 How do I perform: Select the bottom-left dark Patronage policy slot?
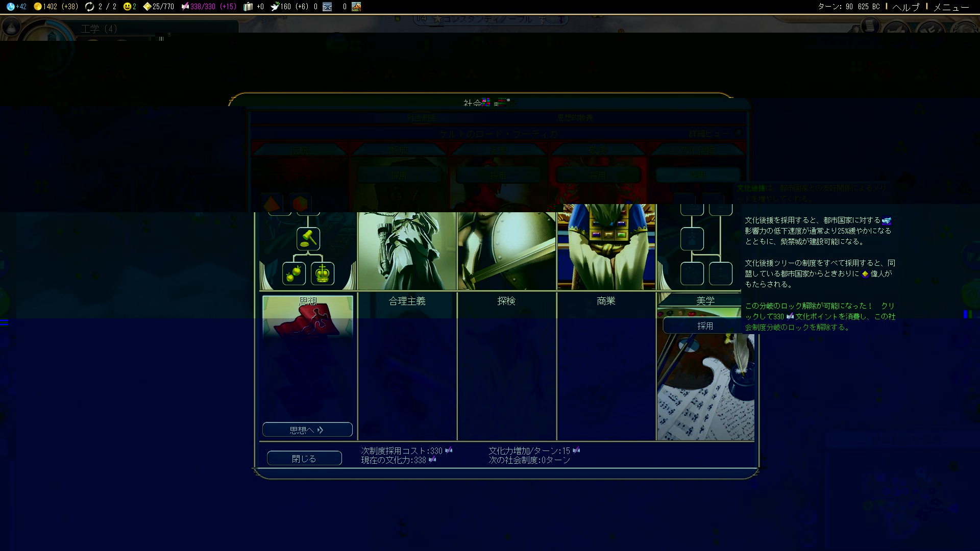tap(692, 273)
